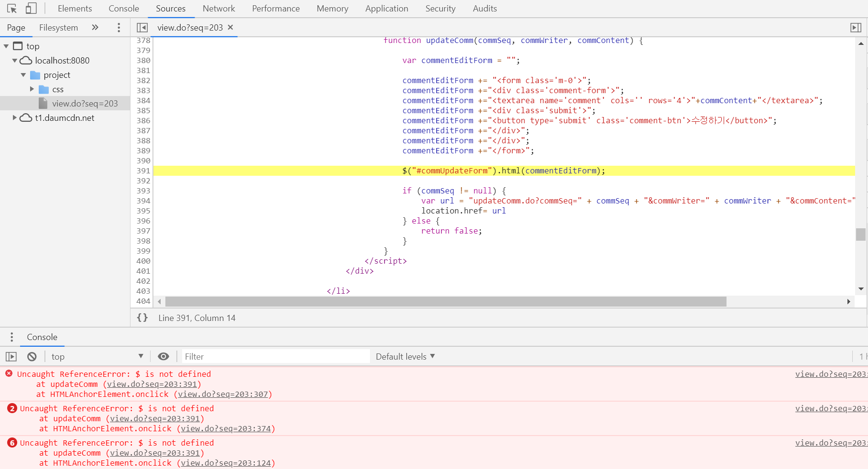The image size is (868, 469).
Task: Toggle the live expression eye icon
Action: (x=163, y=357)
